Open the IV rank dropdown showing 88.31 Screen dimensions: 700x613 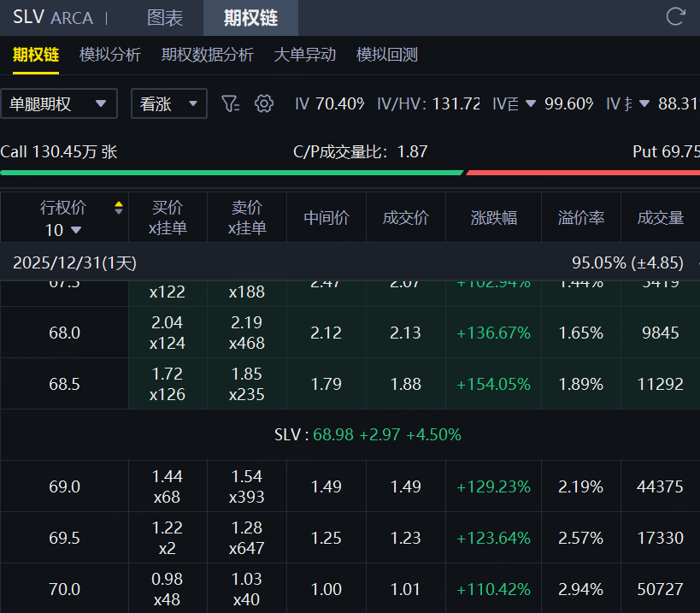(644, 103)
